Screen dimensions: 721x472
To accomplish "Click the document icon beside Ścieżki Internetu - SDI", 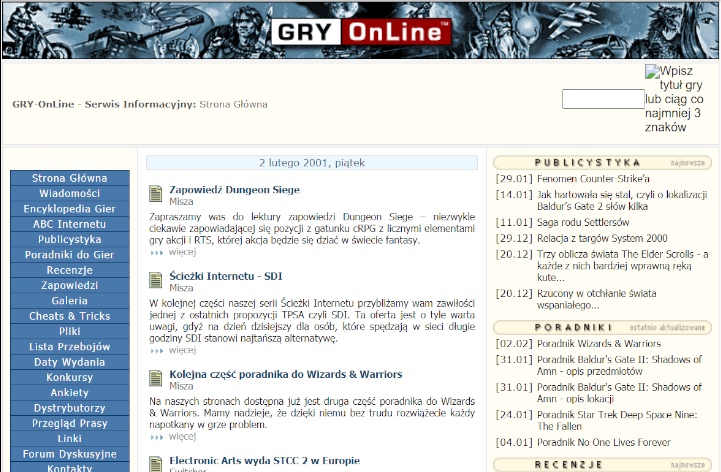I will pos(156,280).
